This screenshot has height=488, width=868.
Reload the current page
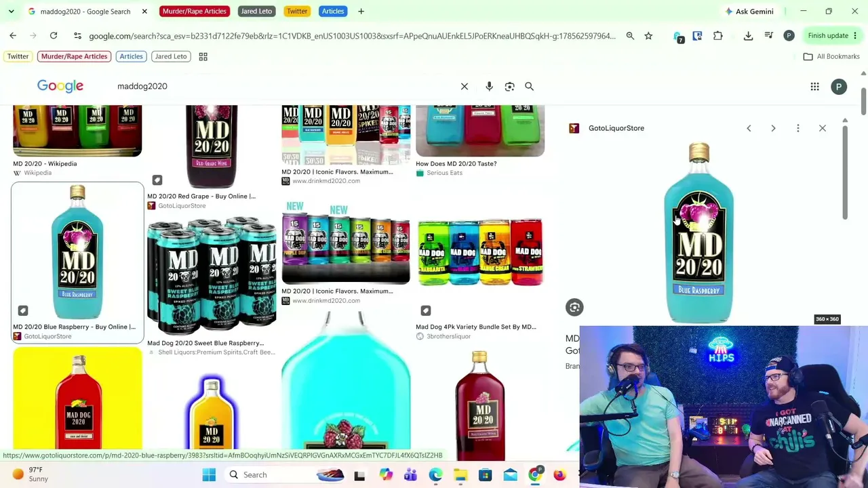(x=54, y=36)
